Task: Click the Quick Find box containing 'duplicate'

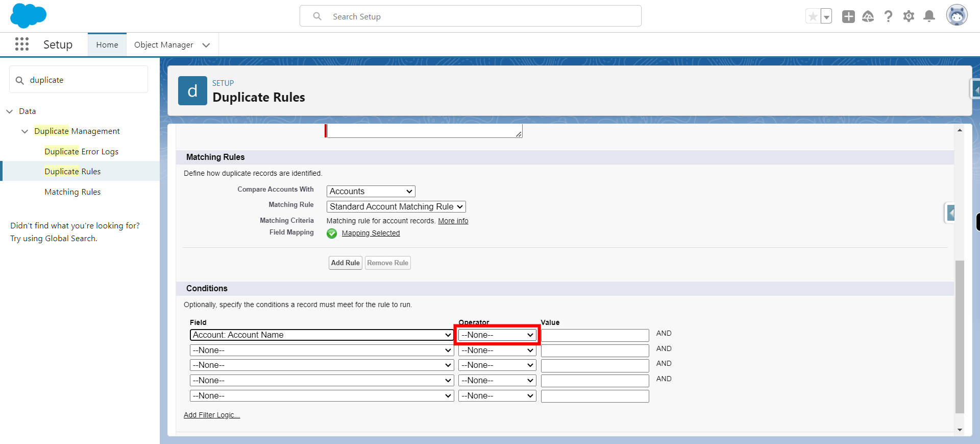Action: (x=79, y=80)
